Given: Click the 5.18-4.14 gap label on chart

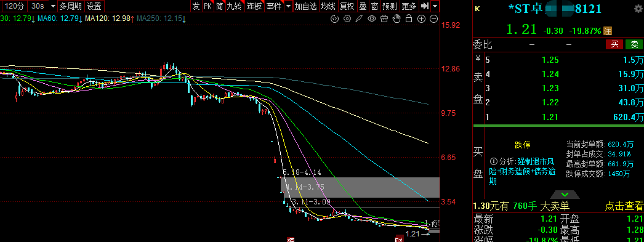Looking at the screenshot, I should [x=302, y=172].
